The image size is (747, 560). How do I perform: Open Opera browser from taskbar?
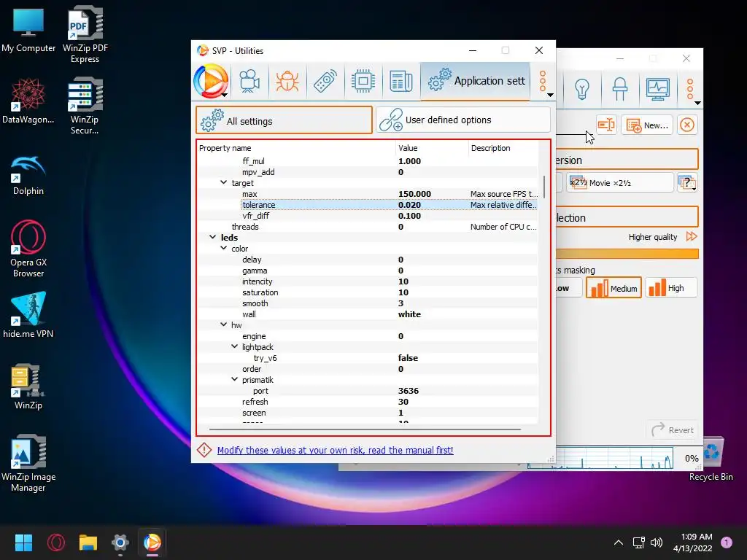pos(56,542)
